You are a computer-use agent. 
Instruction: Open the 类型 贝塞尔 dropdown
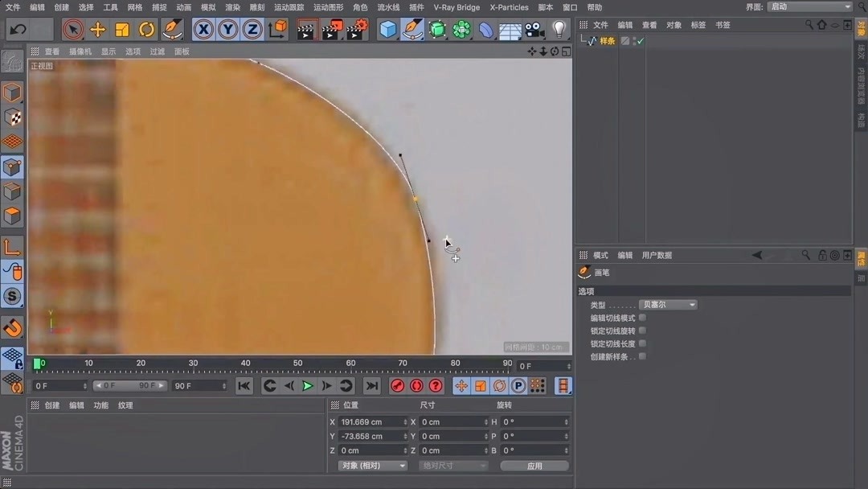668,304
